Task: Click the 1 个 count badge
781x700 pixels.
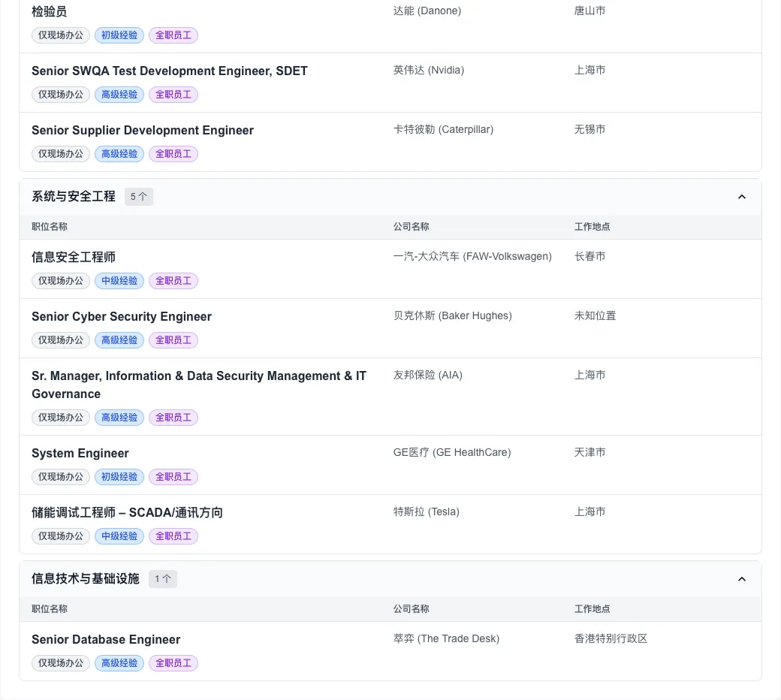Action: pyautogui.click(x=163, y=579)
